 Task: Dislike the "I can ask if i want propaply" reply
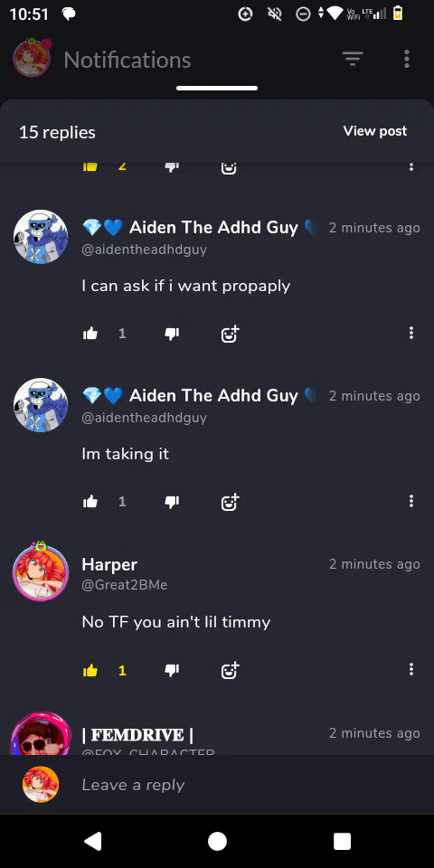tap(172, 334)
